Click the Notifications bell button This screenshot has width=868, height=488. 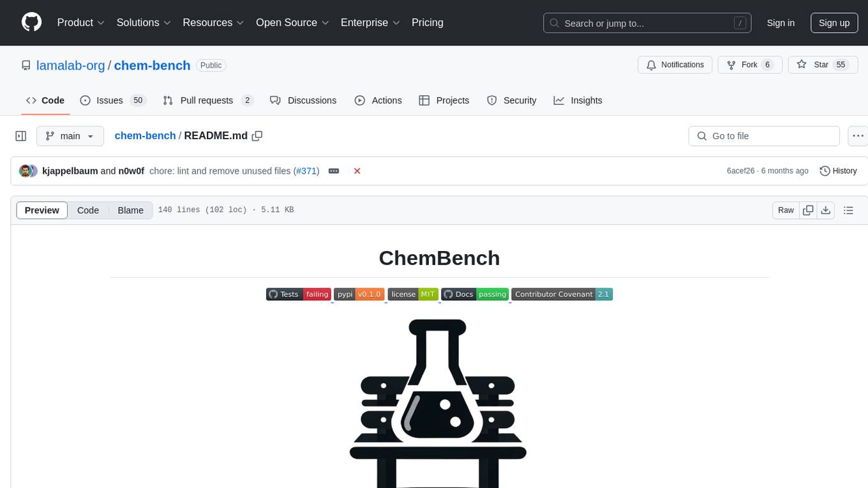pyautogui.click(x=675, y=65)
